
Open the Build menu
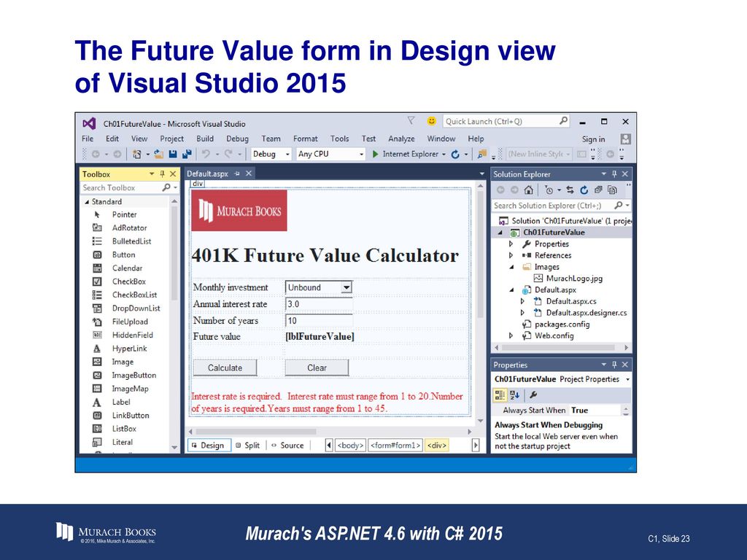[x=205, y=139]
